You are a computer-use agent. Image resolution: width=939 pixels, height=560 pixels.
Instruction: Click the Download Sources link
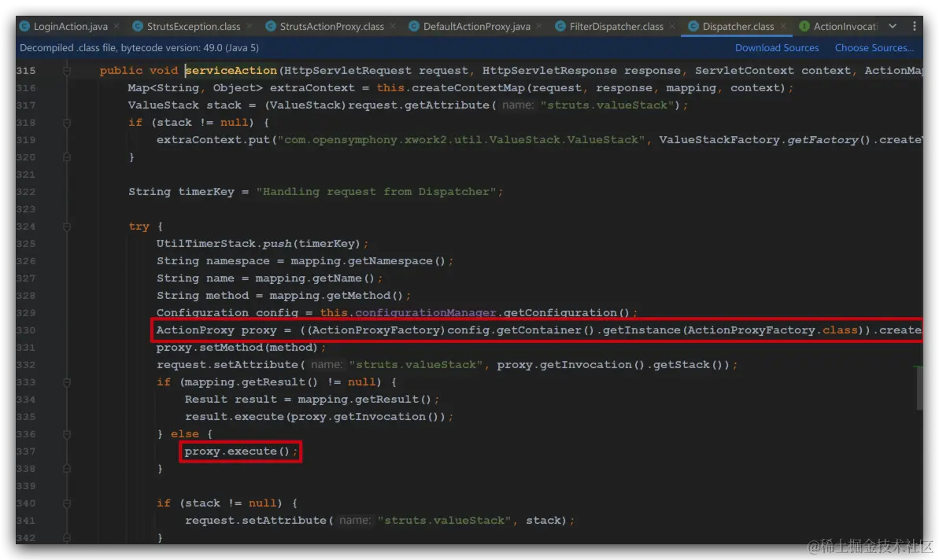pos(777,48)
